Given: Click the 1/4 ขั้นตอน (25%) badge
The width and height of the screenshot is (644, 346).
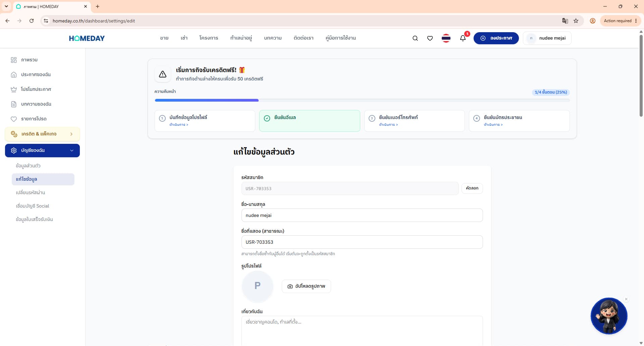Looking at the screenshot, I should pos(551,92).
